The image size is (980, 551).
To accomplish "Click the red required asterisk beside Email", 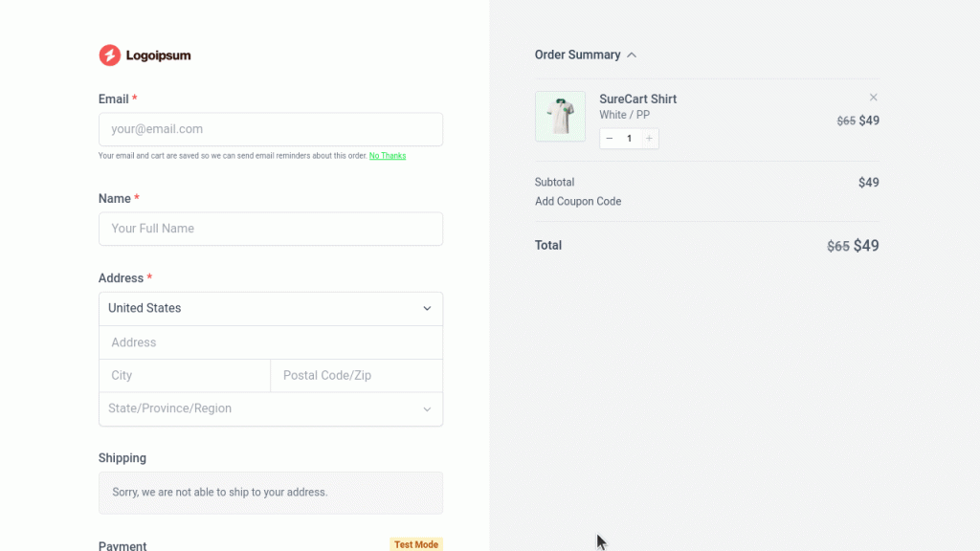I will (135, 99).
